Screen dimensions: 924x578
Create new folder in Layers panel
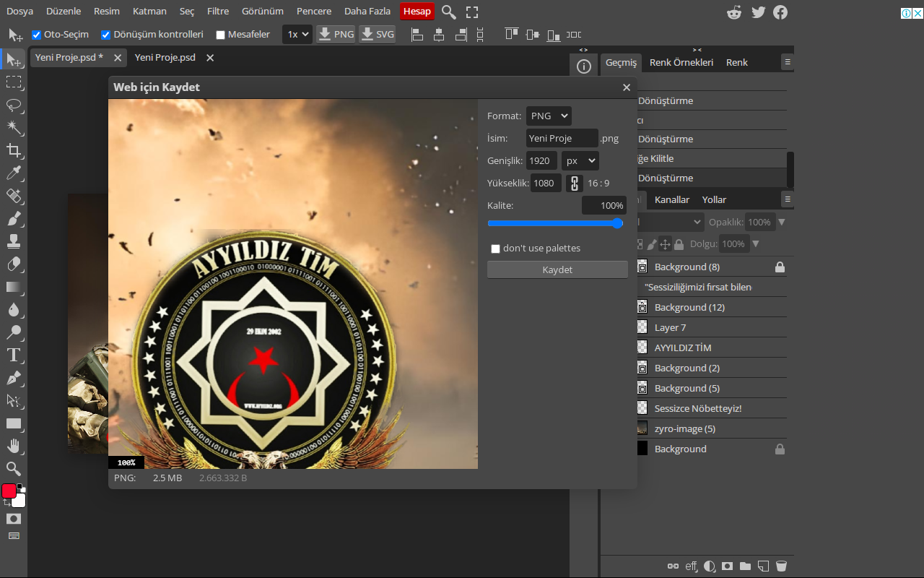tap(746, 566)
